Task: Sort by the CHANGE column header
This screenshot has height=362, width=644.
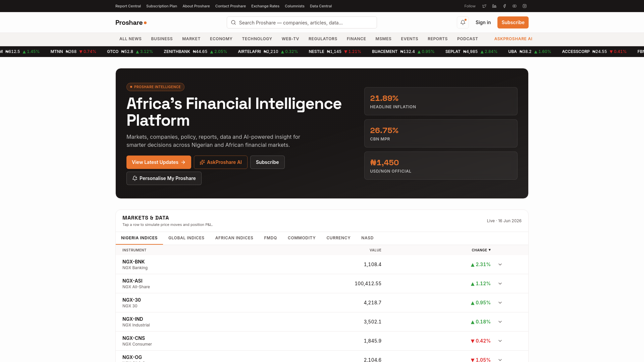Action: 481,250
